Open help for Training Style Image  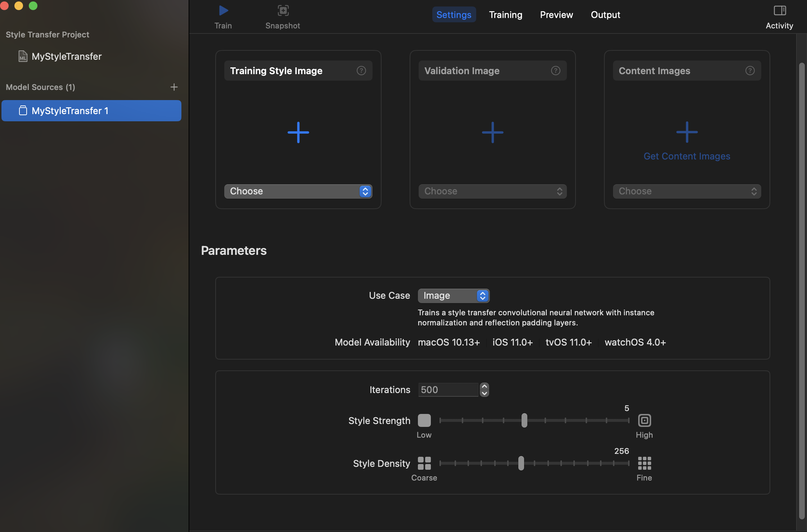pos(361,71)
